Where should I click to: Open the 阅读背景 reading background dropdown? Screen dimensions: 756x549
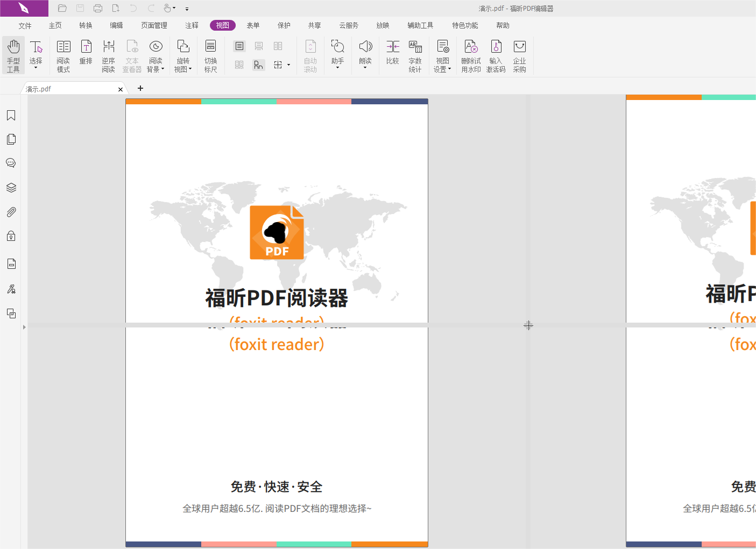tap(162, 69)
